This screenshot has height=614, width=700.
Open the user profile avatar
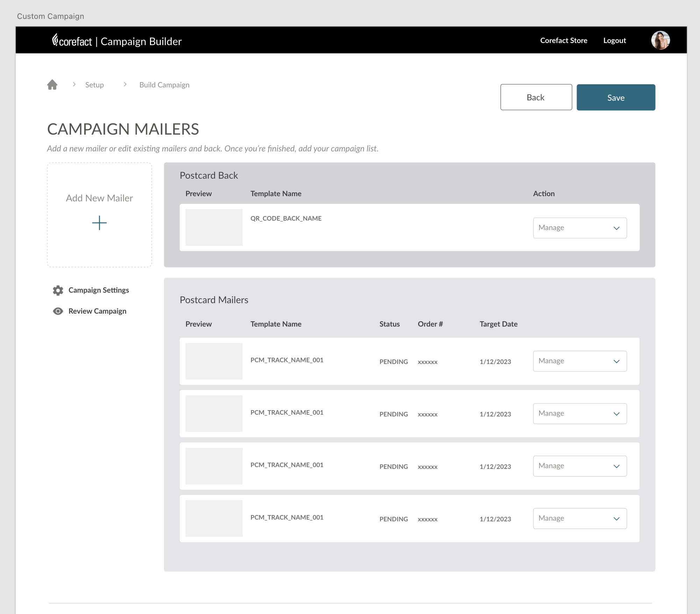pos(660,41)
